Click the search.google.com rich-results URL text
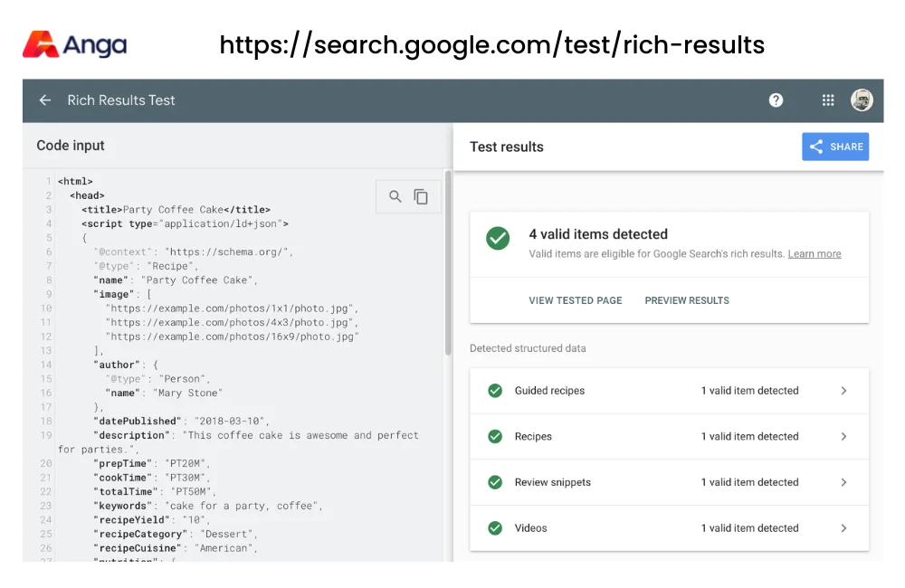The height and width of the screenshot is (588, 905). point(491,44)
